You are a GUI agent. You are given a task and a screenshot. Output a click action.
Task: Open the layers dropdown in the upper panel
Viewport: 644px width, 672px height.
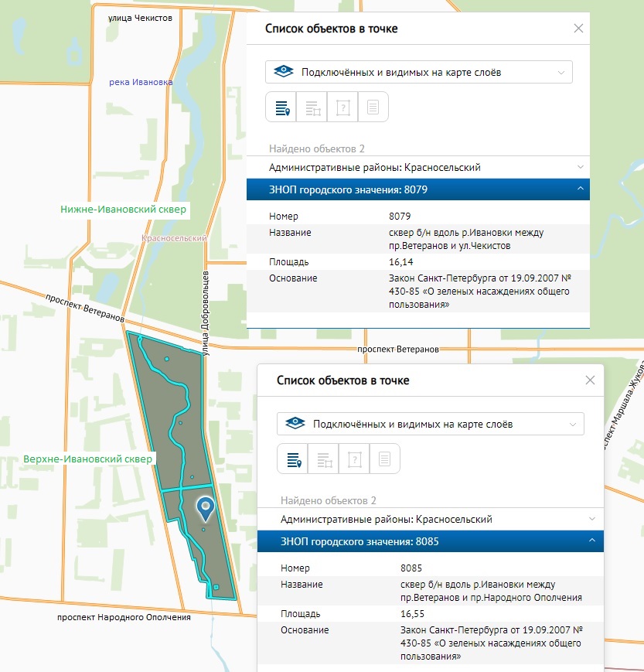point(418,72)
